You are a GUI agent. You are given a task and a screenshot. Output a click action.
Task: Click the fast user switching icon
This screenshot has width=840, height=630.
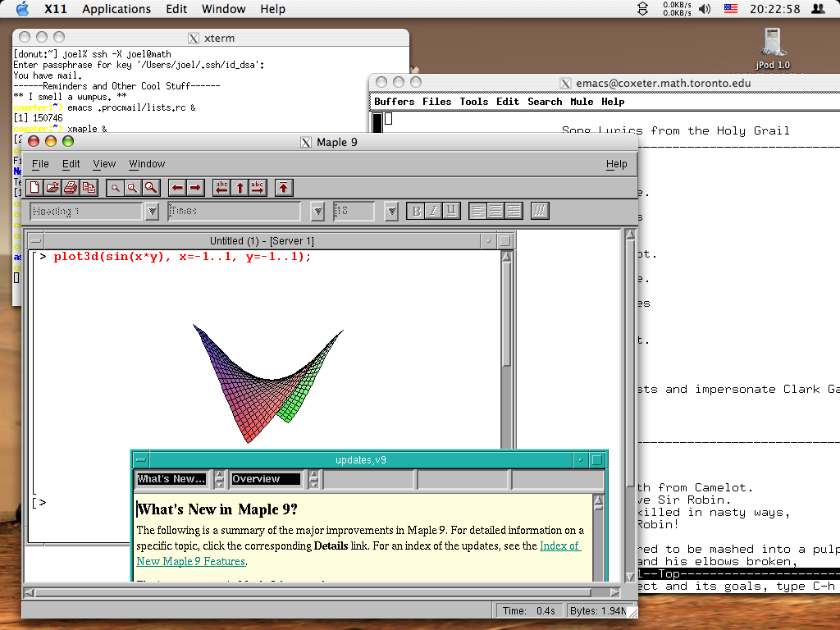(818, 8)
